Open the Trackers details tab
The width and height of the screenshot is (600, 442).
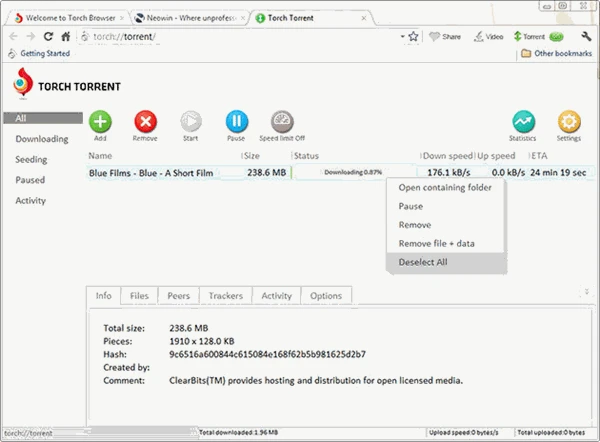[226, 296]
